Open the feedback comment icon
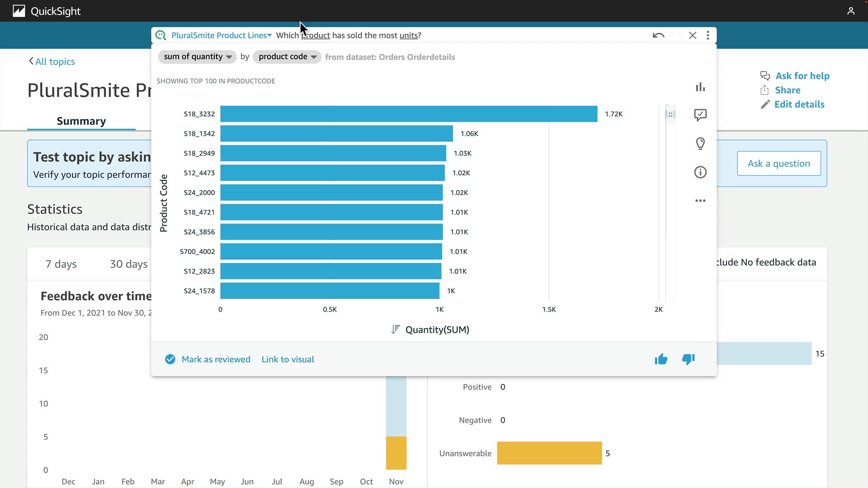This screenshot has width=868, height=488. coord(700,115)
